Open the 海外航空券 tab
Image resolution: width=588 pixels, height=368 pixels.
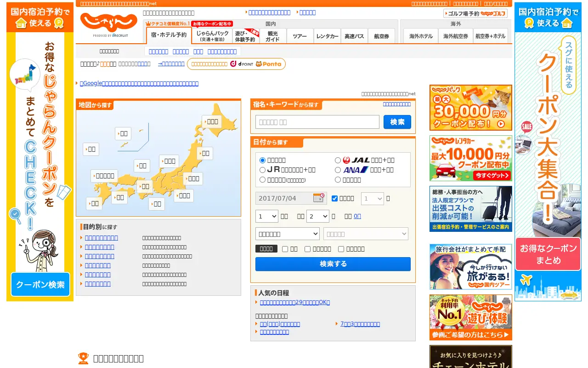click(x=456, y=36)
